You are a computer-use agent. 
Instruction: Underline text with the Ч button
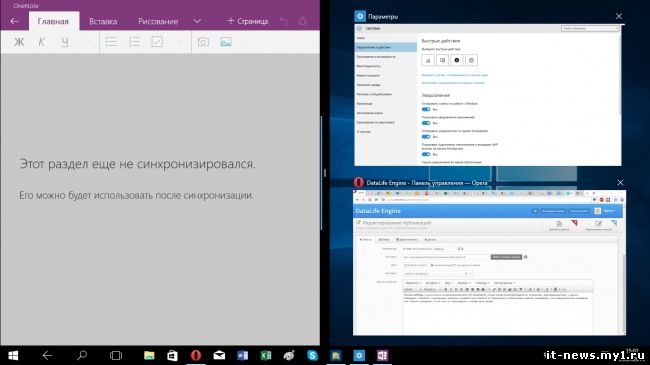pyautogui.click(x=65, y=42)
